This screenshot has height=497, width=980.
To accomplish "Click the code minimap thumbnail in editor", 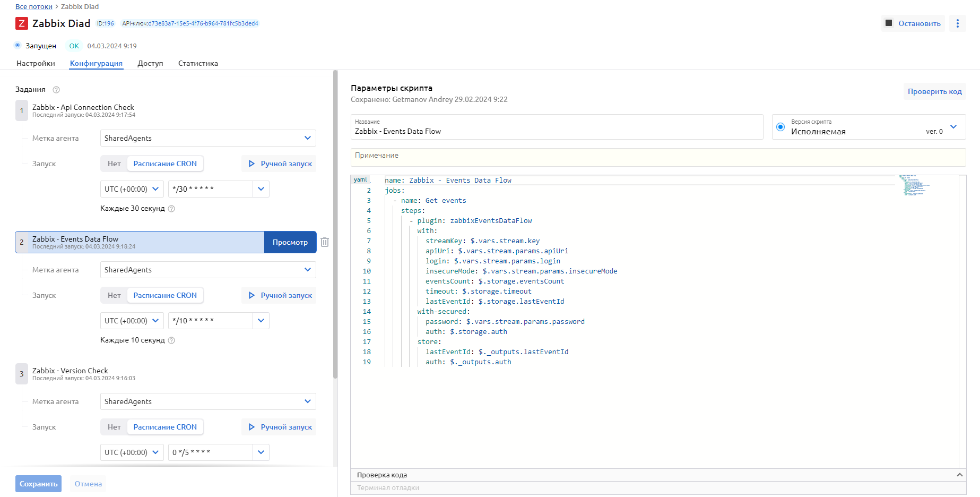I will pyautogui.click(x=914, y=185).
